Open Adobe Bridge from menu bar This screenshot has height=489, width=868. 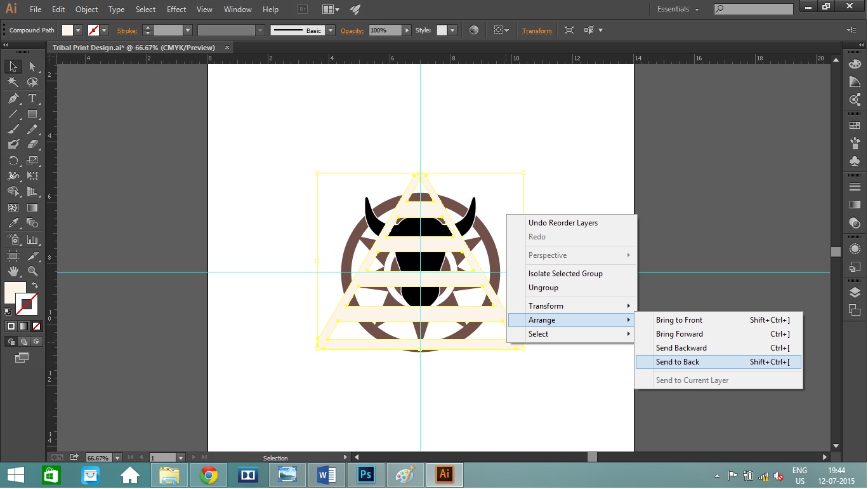pyautogui.click(x=303, y=10)
